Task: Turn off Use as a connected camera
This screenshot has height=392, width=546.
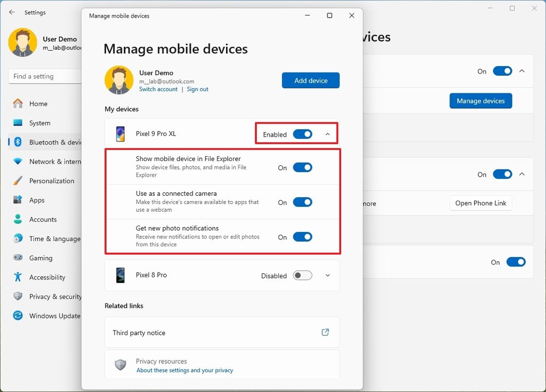Action: click(x=302, y=202)
